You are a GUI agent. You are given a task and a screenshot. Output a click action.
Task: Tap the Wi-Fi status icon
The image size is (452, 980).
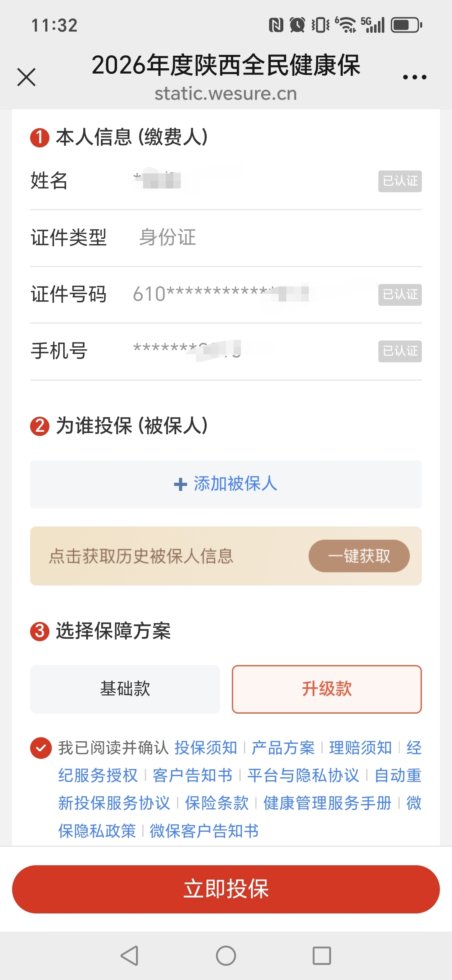pos(346,25)
